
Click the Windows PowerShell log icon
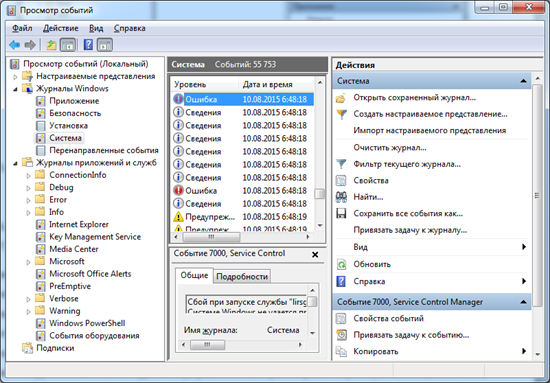41,323
